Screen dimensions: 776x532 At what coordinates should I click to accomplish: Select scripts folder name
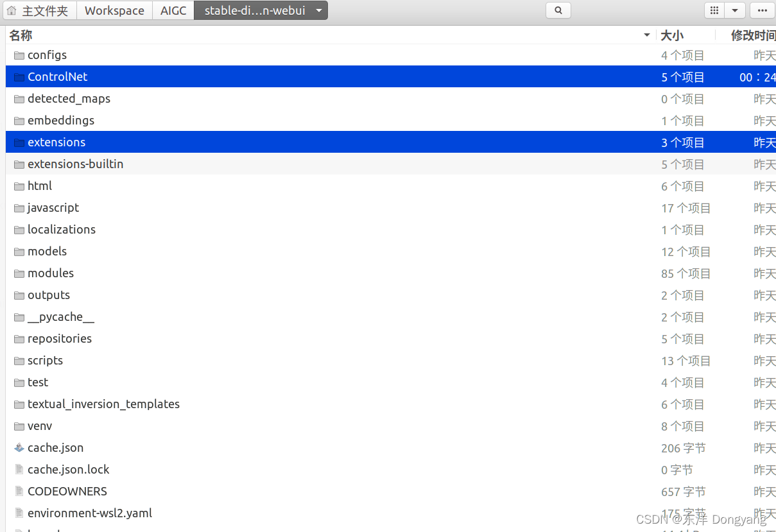click(45, 361)
